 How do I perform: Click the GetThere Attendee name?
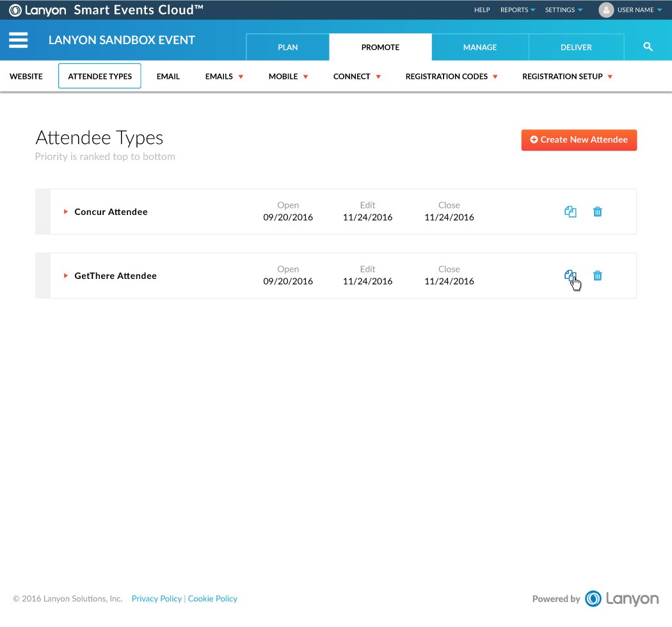(x=115, y=276)
